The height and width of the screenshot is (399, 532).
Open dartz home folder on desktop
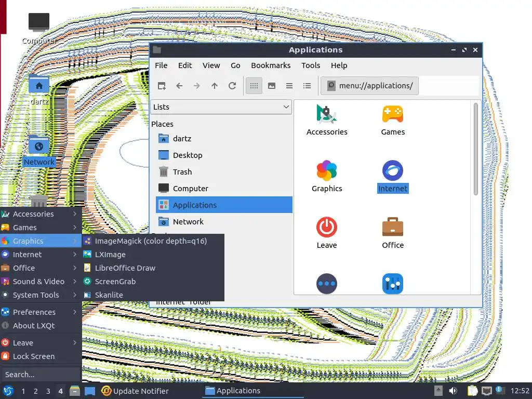39,89
